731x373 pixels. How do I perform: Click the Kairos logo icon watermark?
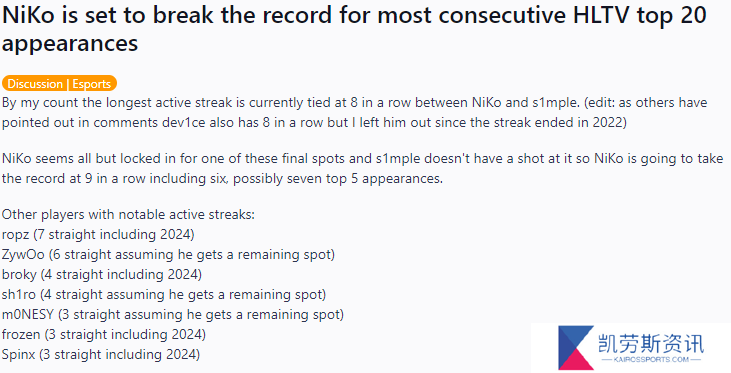pyautogui.click(x=576, y=348)
